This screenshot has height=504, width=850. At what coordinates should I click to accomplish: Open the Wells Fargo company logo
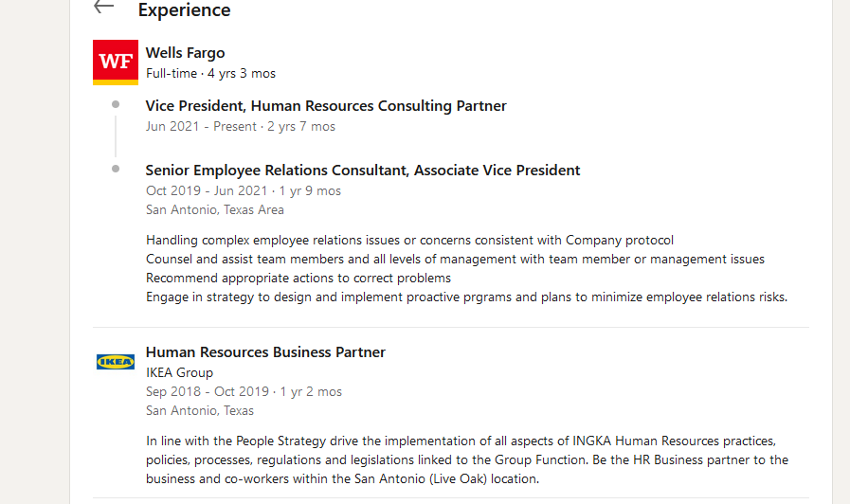click(x=116, y=63)
